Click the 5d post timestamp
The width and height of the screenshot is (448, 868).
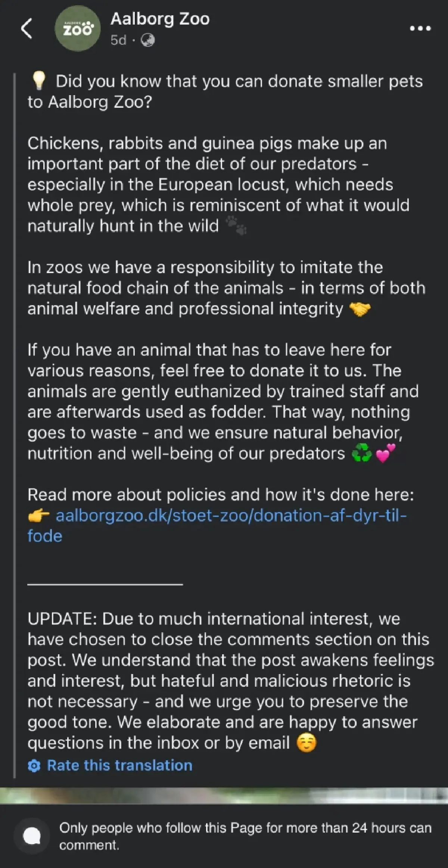click(118, 40)
